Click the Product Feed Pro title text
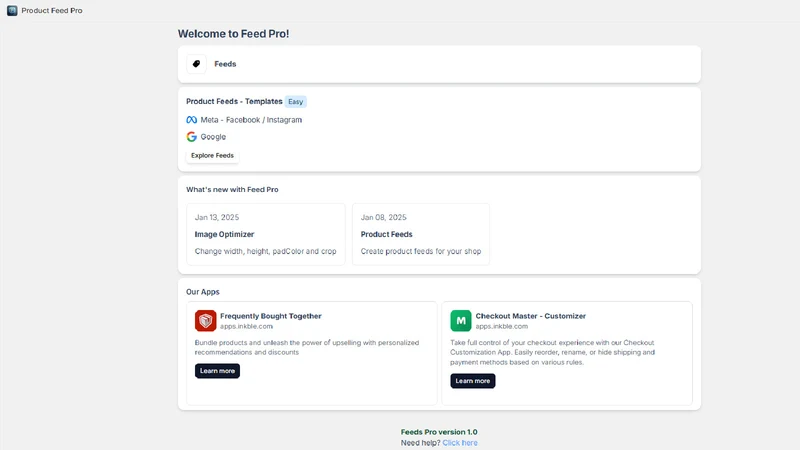 (52, 10)
